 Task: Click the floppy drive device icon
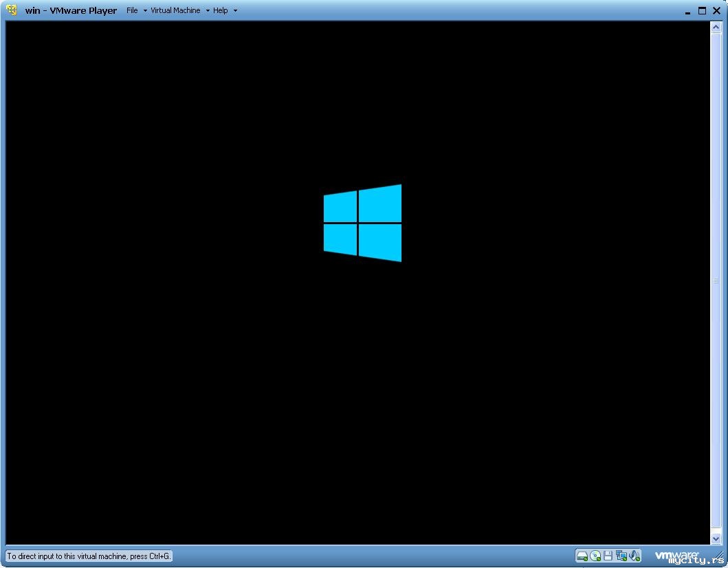tap(608, 556)
